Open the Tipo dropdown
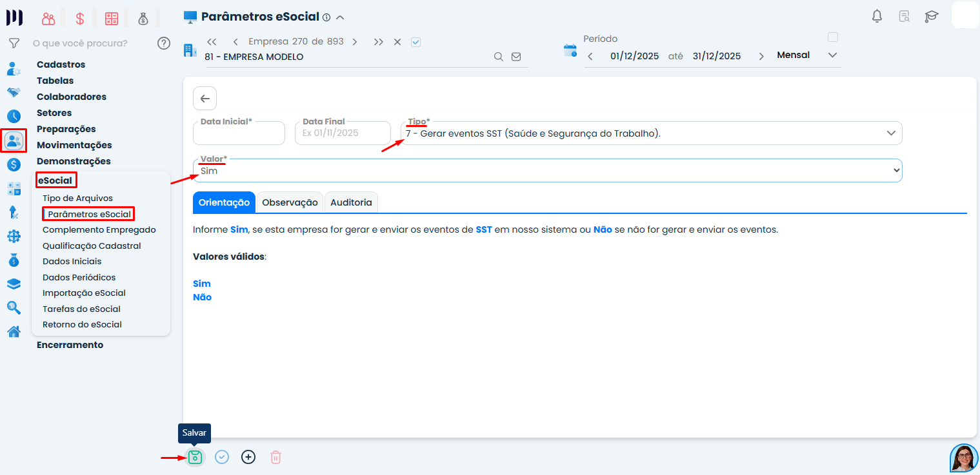The width and height of the screenshot is (980, 475). pos(652,133)
